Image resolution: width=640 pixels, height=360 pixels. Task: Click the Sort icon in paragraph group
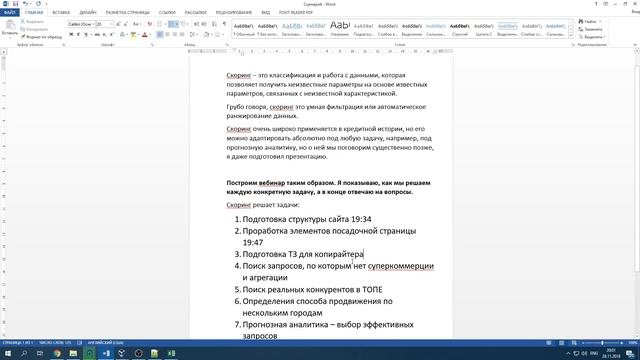click(x=214, y=24)
